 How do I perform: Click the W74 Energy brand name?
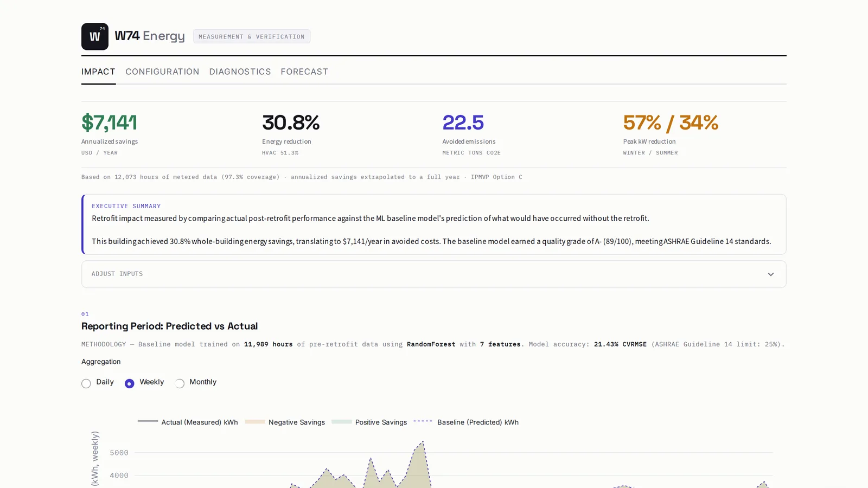(150, 36)
